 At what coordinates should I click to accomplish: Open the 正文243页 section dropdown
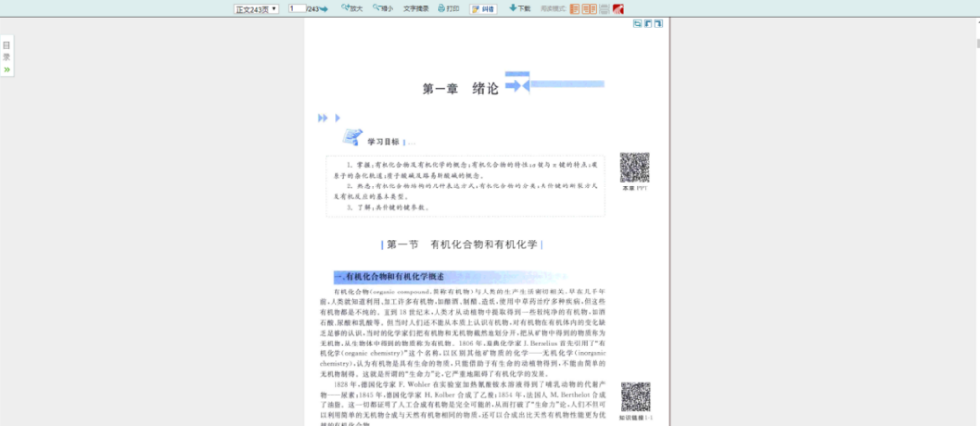point(256,9)
